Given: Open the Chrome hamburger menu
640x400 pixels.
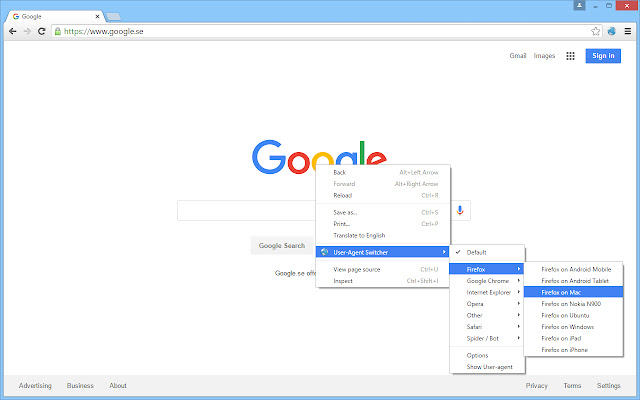Looking at the screenshot, I should point(628,31).
